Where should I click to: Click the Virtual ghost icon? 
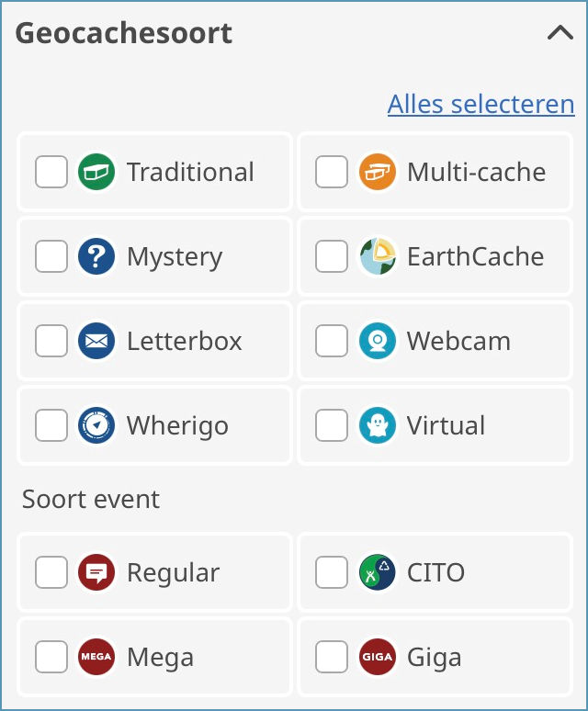pos(378,425)
